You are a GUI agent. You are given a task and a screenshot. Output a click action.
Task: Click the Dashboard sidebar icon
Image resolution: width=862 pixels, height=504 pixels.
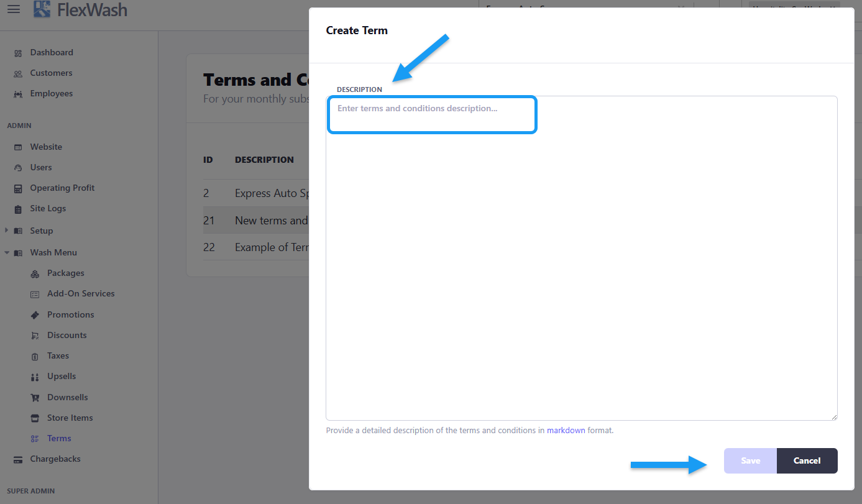pyautogui.click(x=18, y=53)
